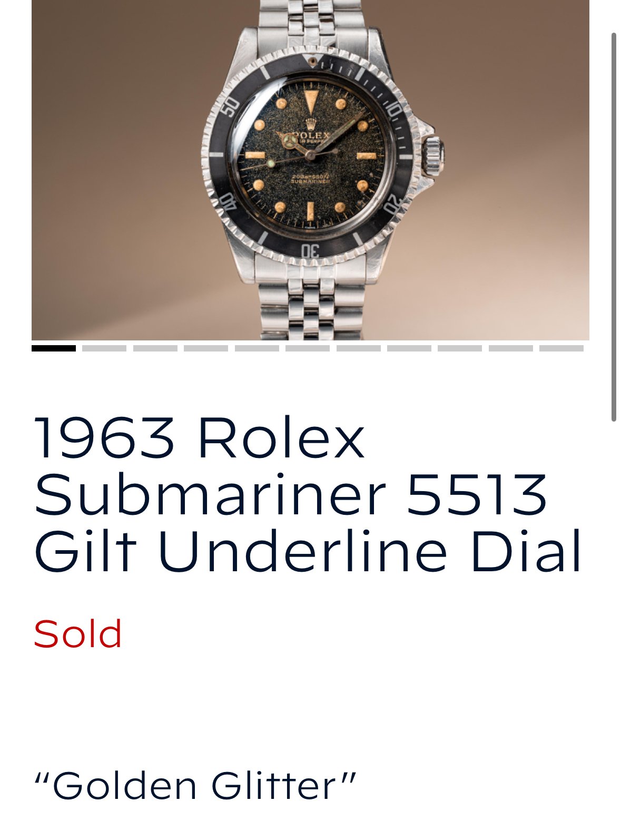621x840 pixels.
Task: Select the first active black slide indicator
Action: [54, 348]
